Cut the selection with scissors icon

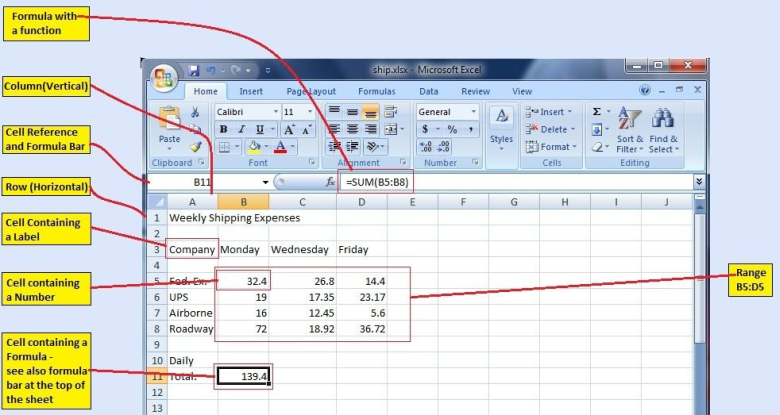tap(195, 112)
